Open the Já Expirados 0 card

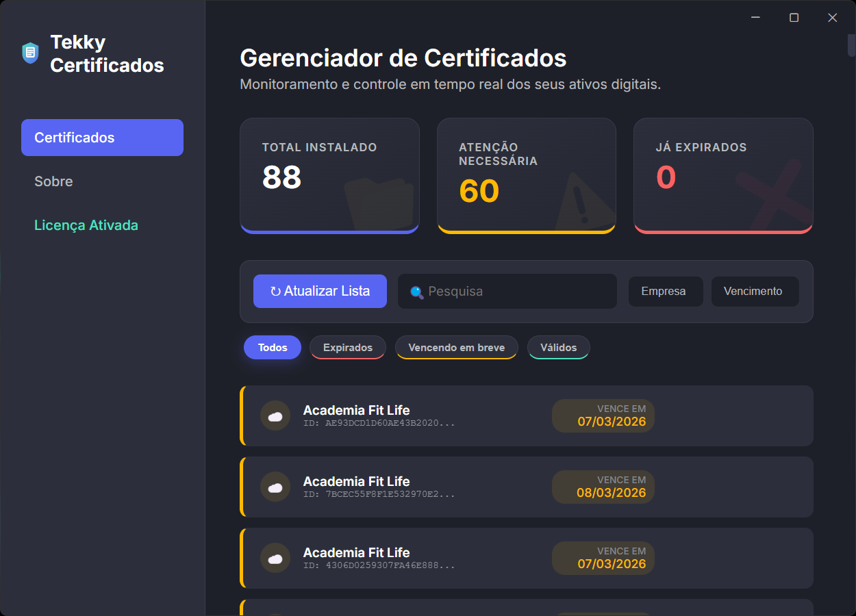(723, 176)
